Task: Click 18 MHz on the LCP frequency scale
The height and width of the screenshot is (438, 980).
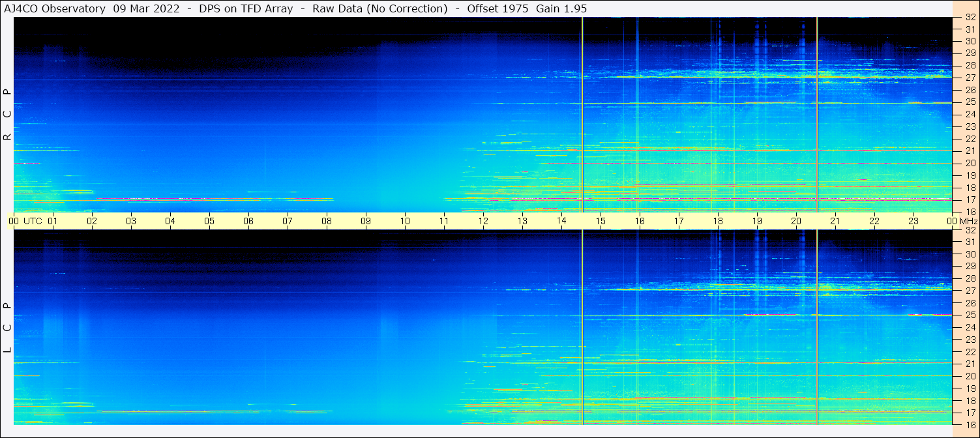Action: 970,401
